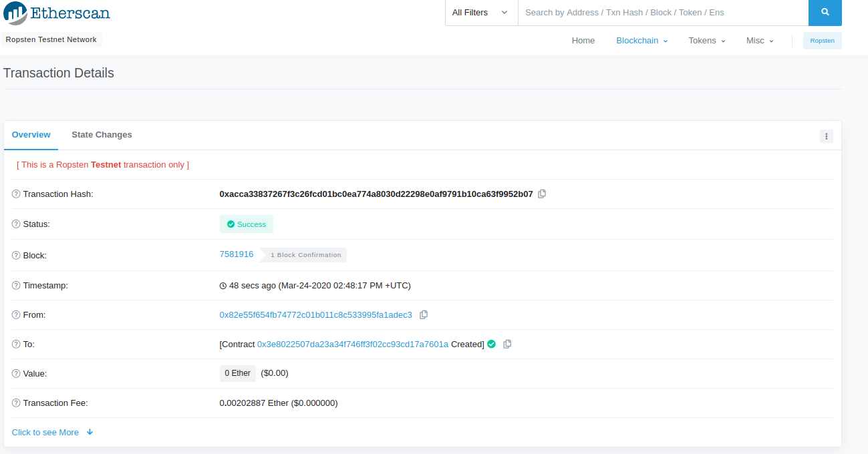Open the three-dot options menu
This screenshot has height=454, width=868.
click(x=827, y=136)
